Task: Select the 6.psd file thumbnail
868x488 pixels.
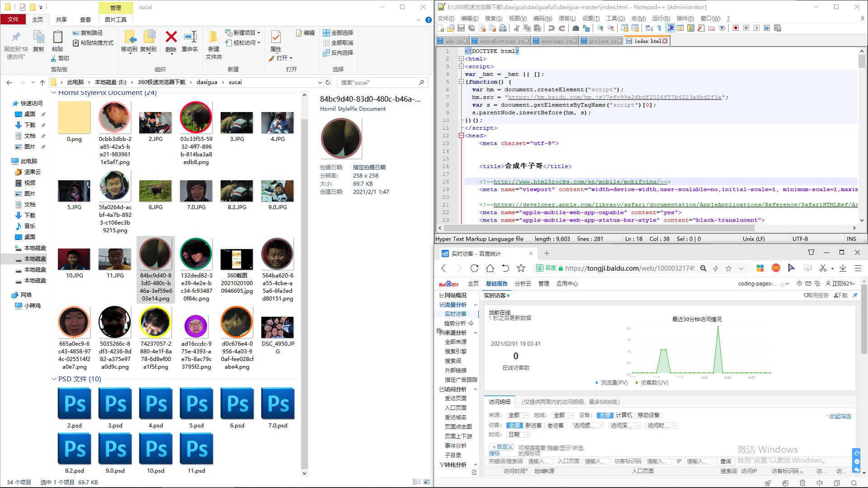Action: tap(237, 404)
